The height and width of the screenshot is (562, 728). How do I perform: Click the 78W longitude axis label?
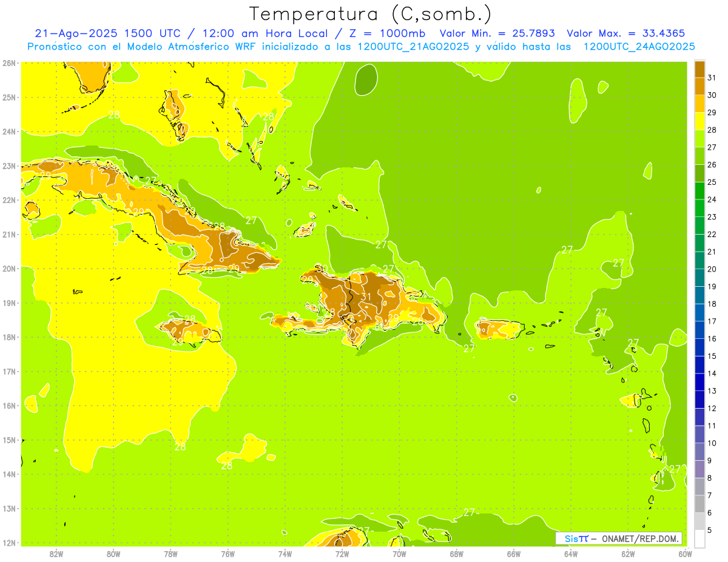coord(170,554)
